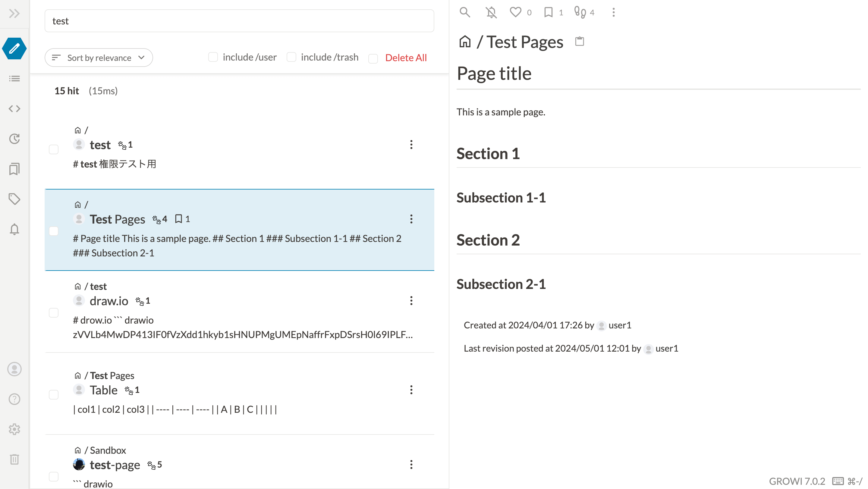868x489 pixels.
Task: Open three-dot menu for test result
Action: tap(411, 145)
